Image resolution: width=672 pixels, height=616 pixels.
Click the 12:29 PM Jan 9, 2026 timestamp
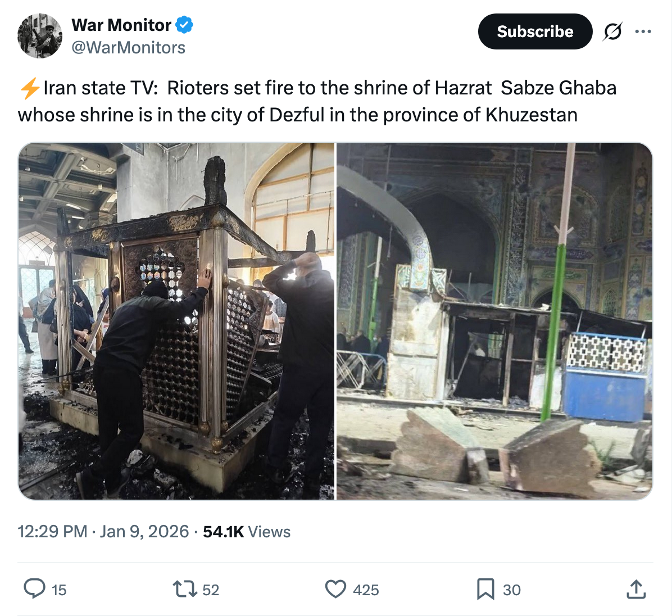coord(103,532)
